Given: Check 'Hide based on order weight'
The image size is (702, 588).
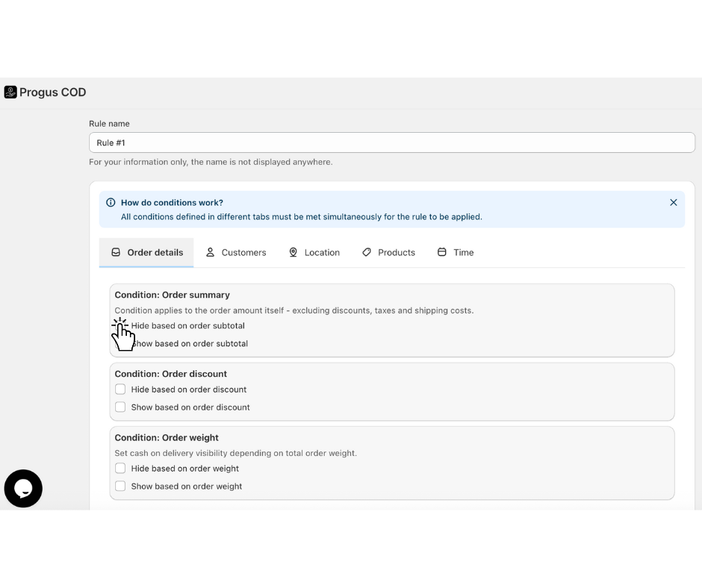Looking at the screenshot, I should point(120,469).
